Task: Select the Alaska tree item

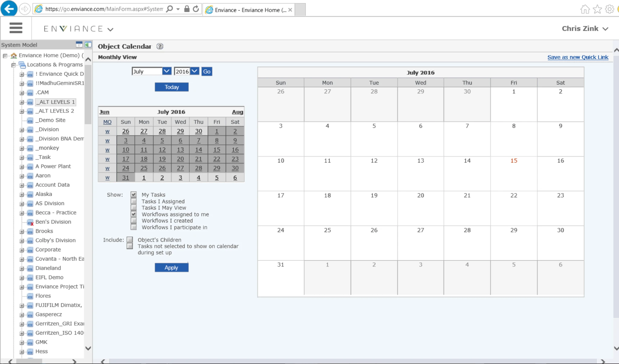Action: point(44,194)
